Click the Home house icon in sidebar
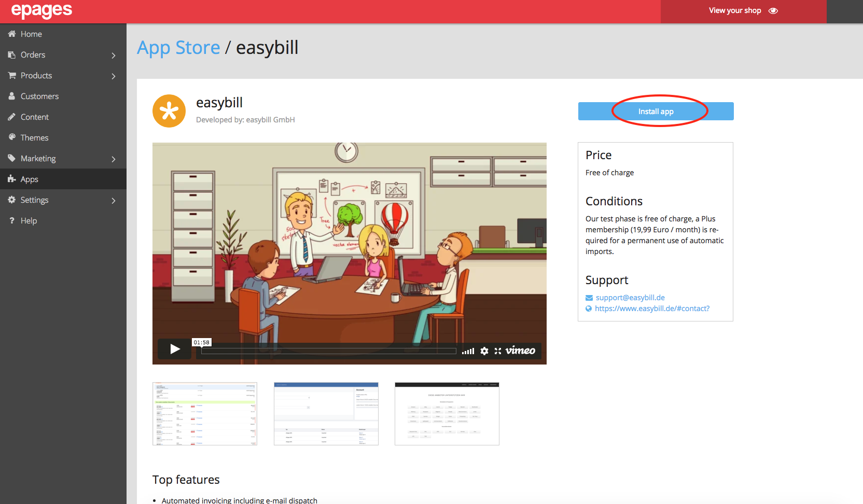This screenshot has width=863, height=504. (11, 34)
